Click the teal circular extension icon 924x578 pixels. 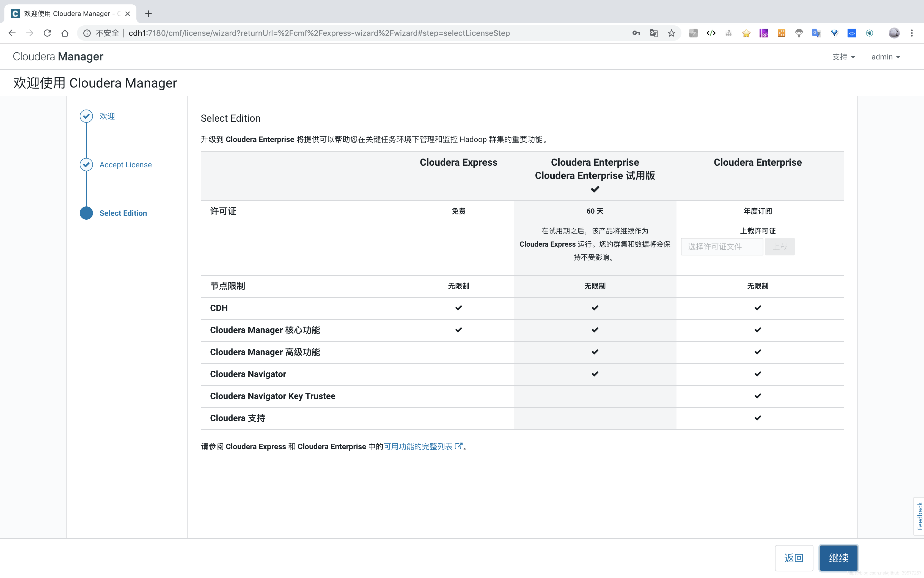tap(869, 33)
